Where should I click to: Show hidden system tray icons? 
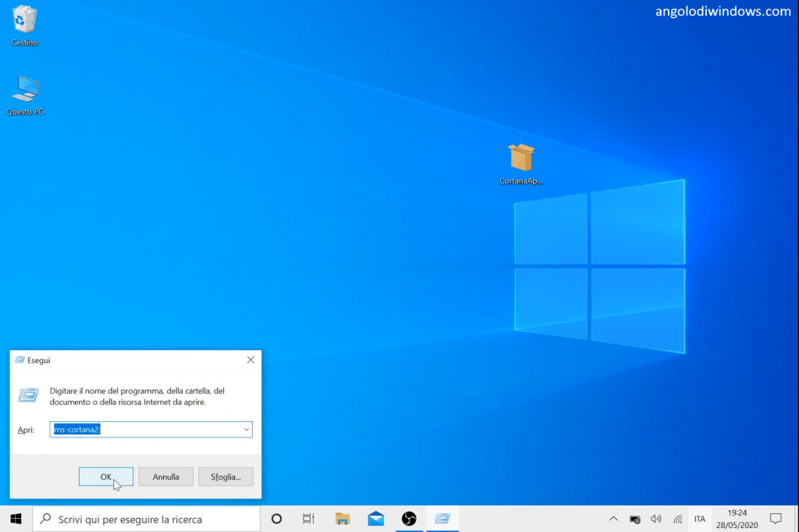pos(613,519)
